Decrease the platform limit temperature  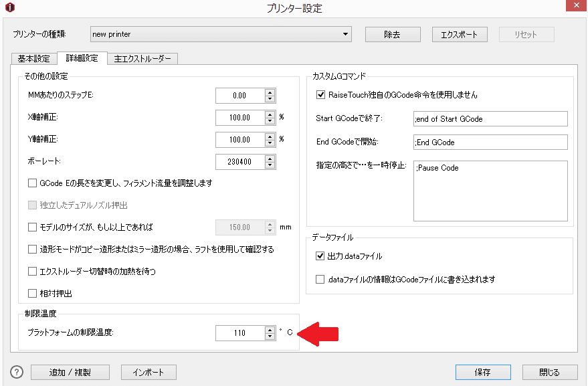click(270, 336)
